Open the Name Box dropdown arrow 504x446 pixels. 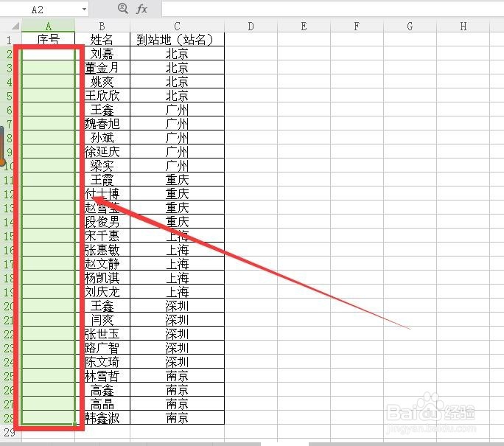pyautogui.click(x=84, y=9)
